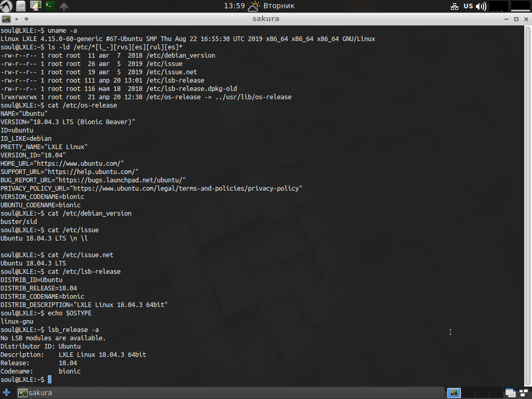This screenshot has height=399, width=532.
Task: Click the BUG_REPORT_URL launchpad line
Action: click(x=93, y=180)
